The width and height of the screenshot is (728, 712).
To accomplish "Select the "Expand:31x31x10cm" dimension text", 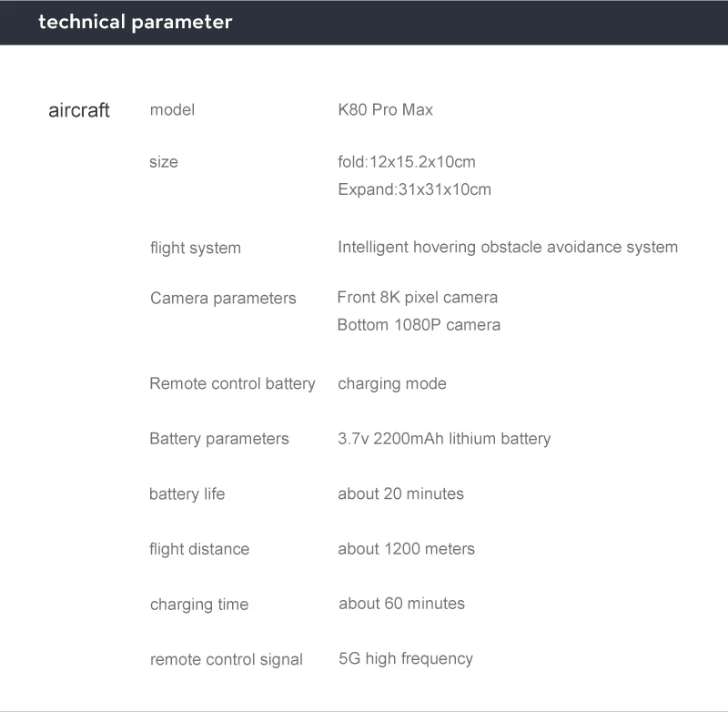I will [414, 189].
